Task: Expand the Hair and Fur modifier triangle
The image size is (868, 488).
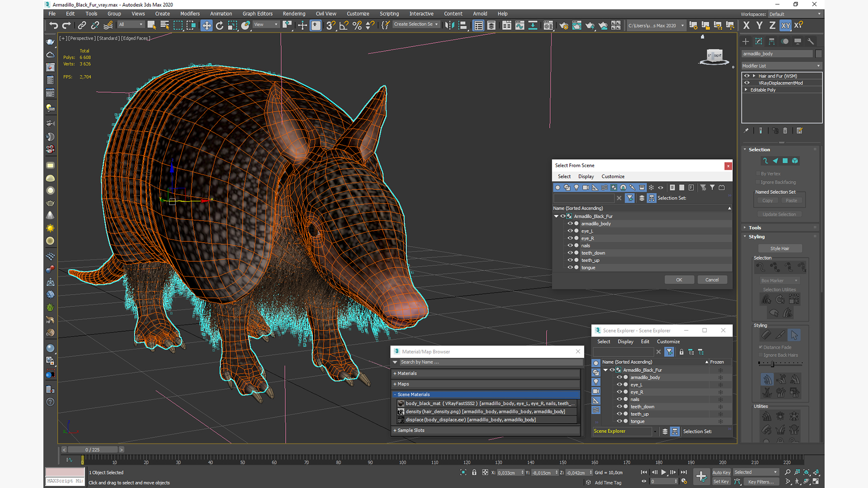Action: point(754,76)
